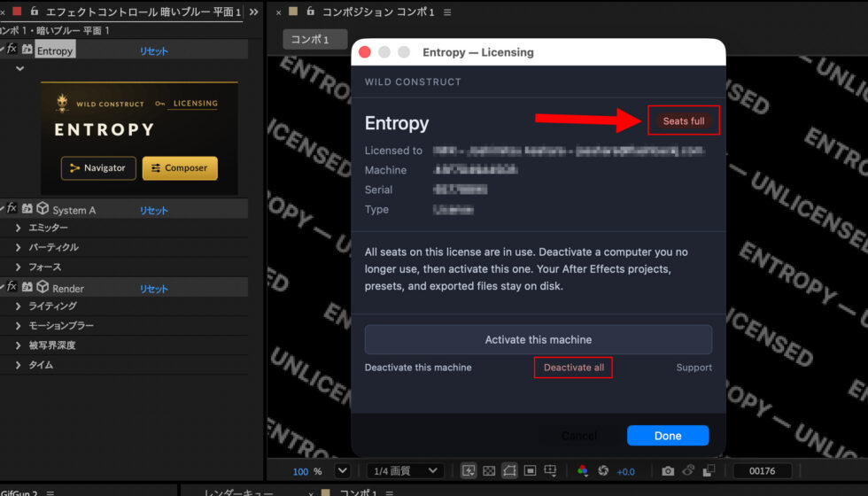This screenshot has width=868, height=496.
Task: Open the Composition panel menu icon
Action: click(447, 12)
